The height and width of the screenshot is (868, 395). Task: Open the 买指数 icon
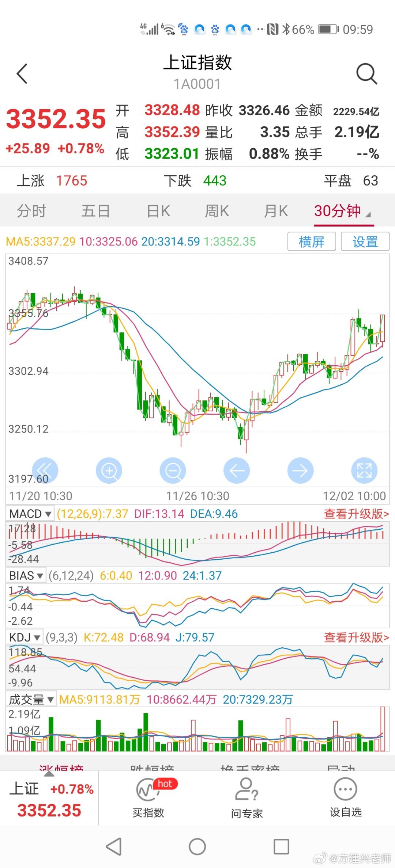148,797
